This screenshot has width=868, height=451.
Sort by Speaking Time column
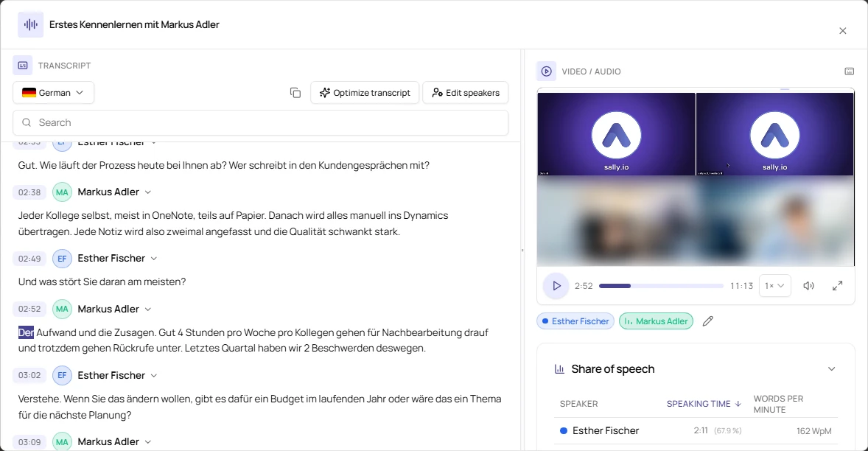[704, 404]
